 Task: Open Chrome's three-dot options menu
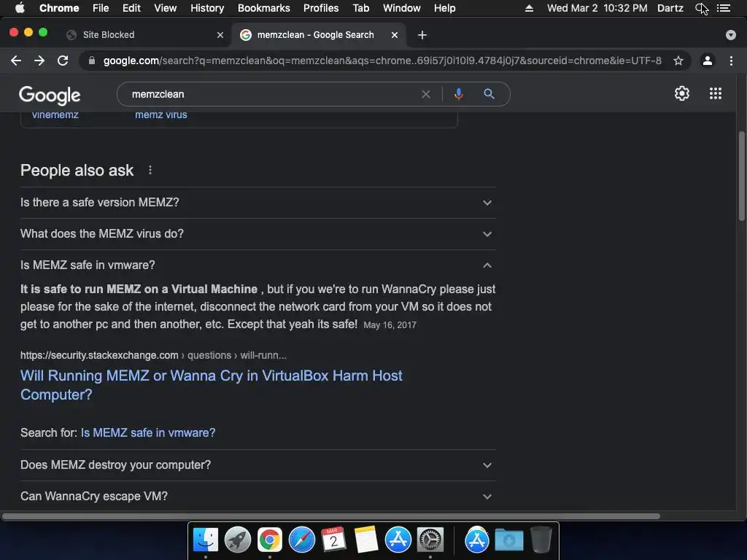[x=731, y=61]
